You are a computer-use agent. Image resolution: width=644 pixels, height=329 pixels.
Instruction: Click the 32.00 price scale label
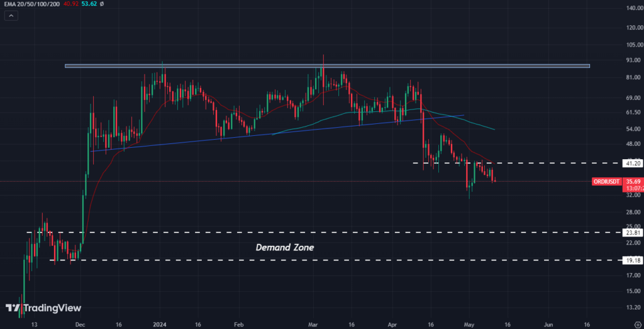634,196
